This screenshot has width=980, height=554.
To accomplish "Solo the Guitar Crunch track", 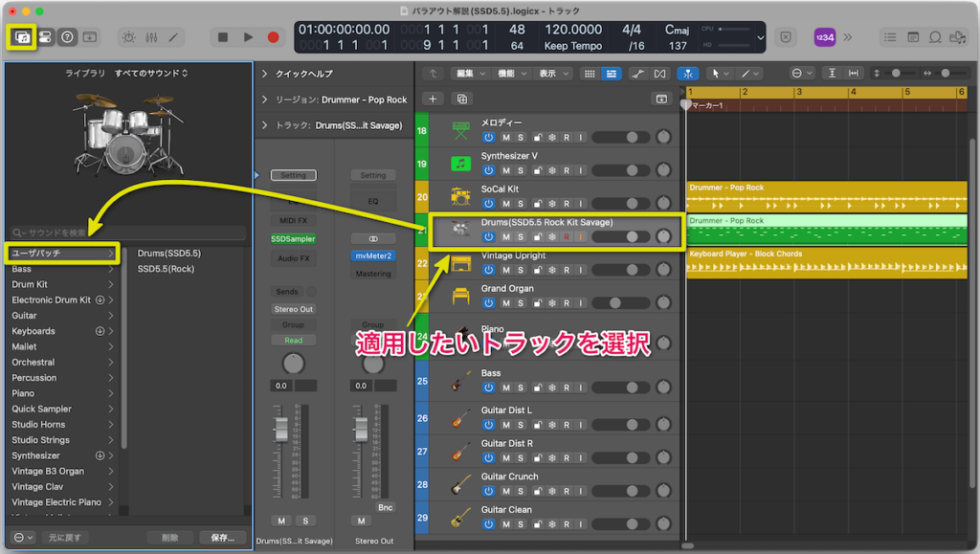I will [521, 490].
